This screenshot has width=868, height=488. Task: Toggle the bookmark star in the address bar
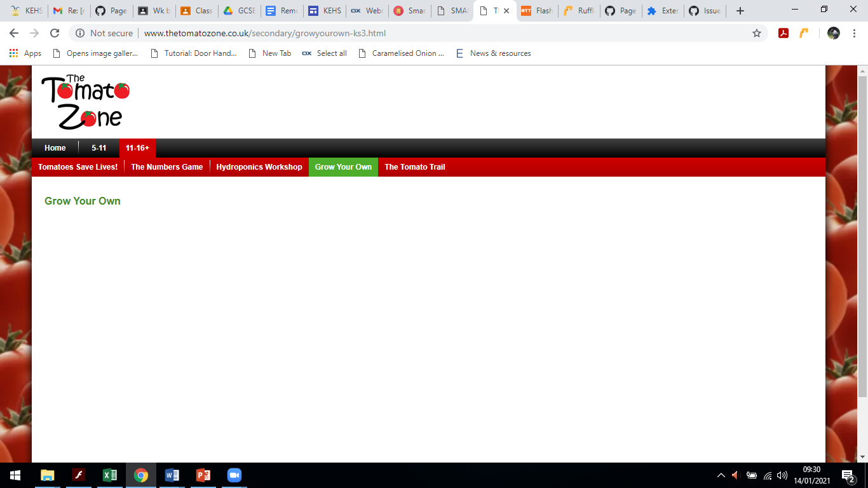pyautogui.click(x=756, y=33)
